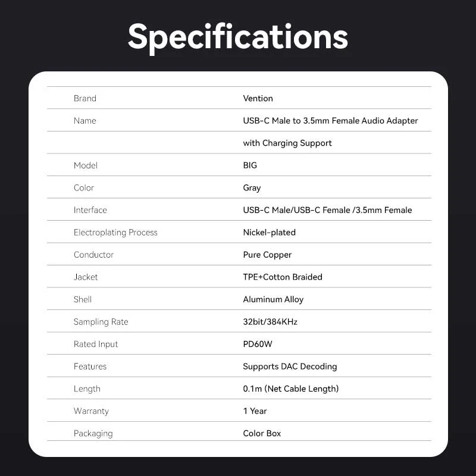This screenshot has height=476, width=476.
Task: Click the Pure Copper conductor value
Action: pos(267,255)
